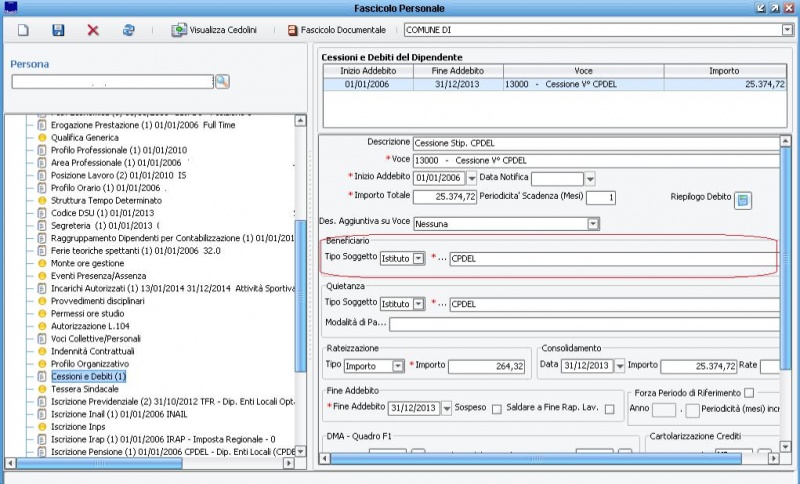
Task: Open the Riepilogo Debito icon
Action: (x=742, y=200)
